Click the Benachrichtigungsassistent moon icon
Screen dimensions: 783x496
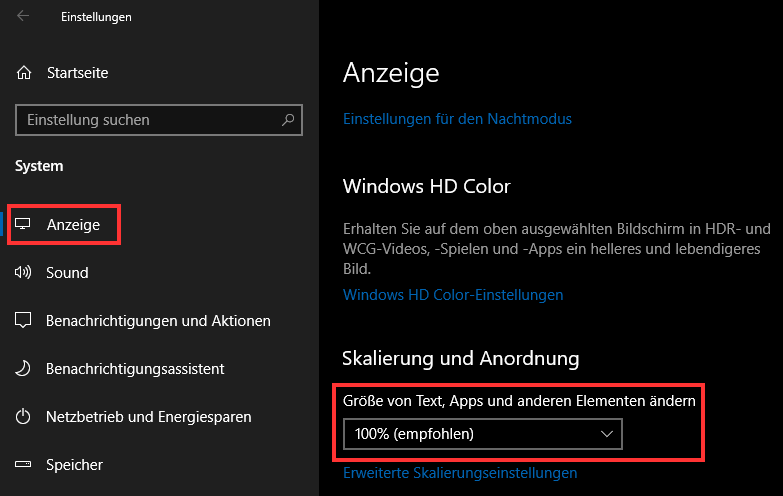22,369
